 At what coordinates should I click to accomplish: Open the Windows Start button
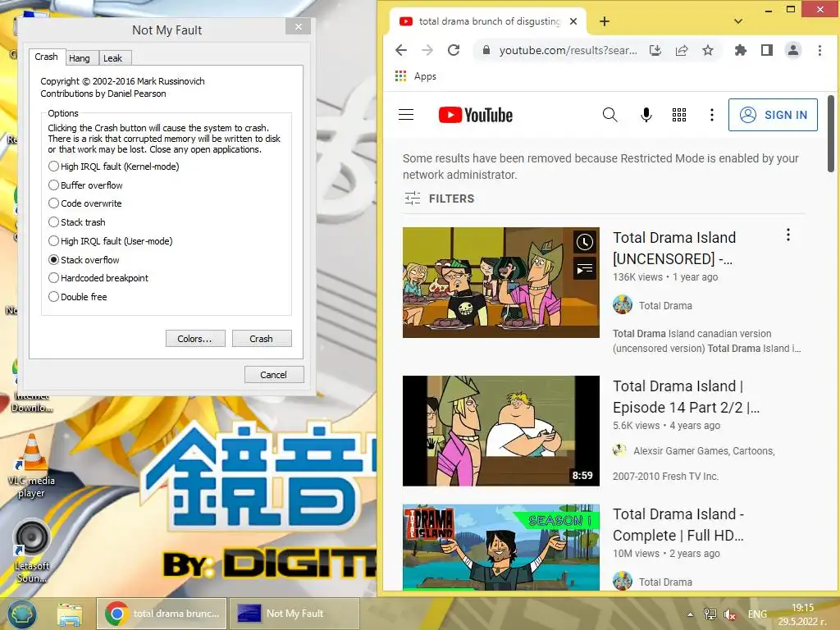click(21, 614)
